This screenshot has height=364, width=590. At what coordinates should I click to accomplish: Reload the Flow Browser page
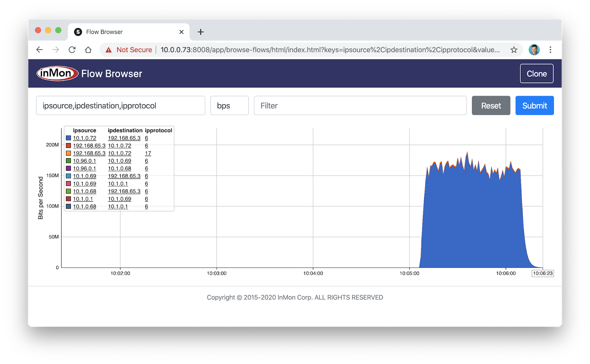[72, 49]
